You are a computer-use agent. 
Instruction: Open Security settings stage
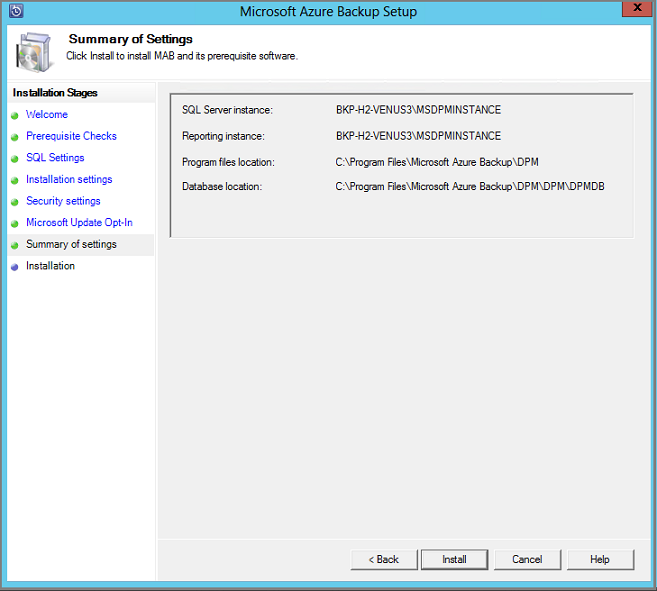63,201
